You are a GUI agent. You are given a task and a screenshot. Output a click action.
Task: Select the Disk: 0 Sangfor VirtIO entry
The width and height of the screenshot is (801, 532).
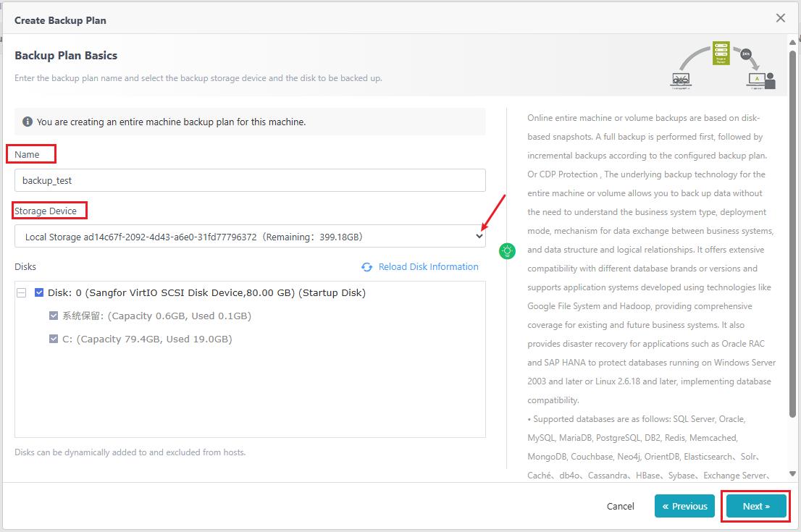(206, 292)
